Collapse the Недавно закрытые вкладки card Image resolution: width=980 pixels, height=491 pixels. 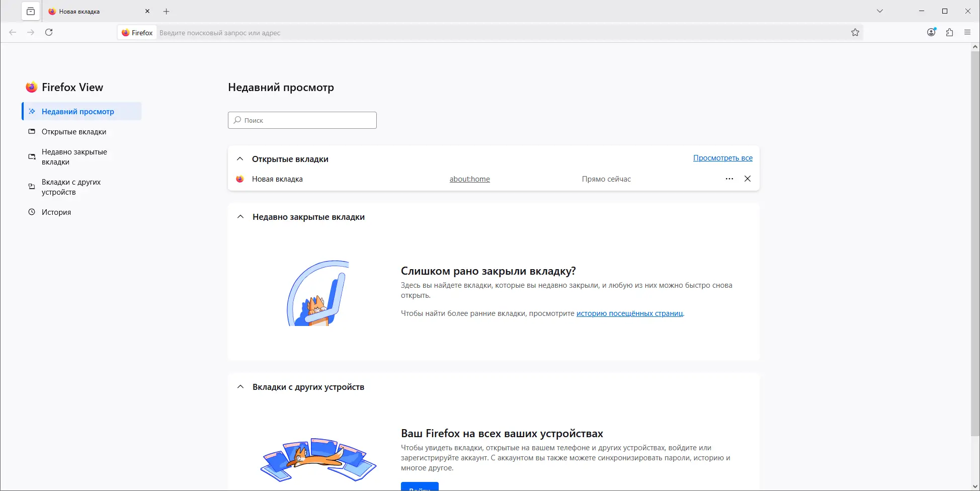(240, 217)
